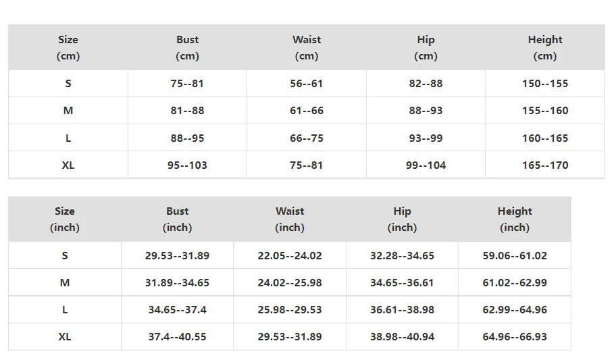
Task: Click the Bust (cm) column header
Action: click(x=187, y=48)
